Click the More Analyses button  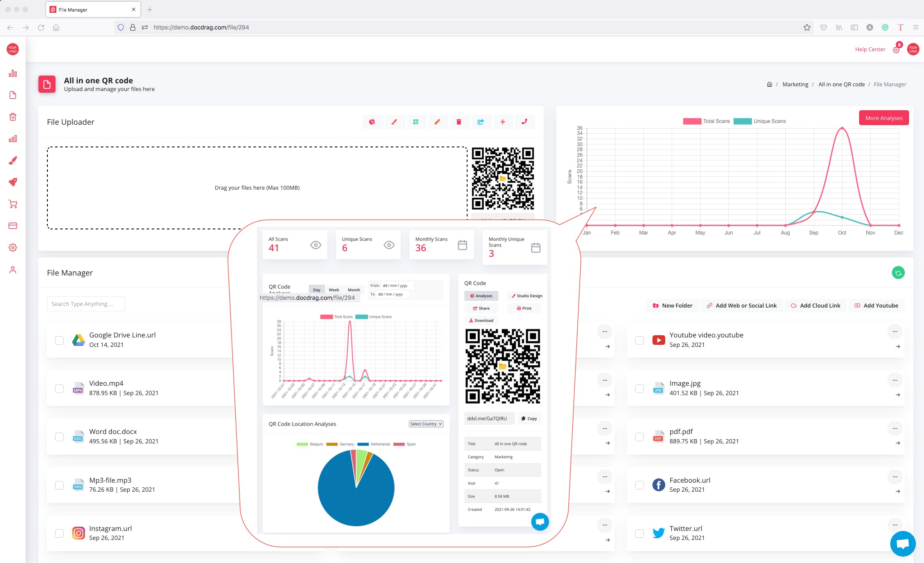click(x=883, y=118)
